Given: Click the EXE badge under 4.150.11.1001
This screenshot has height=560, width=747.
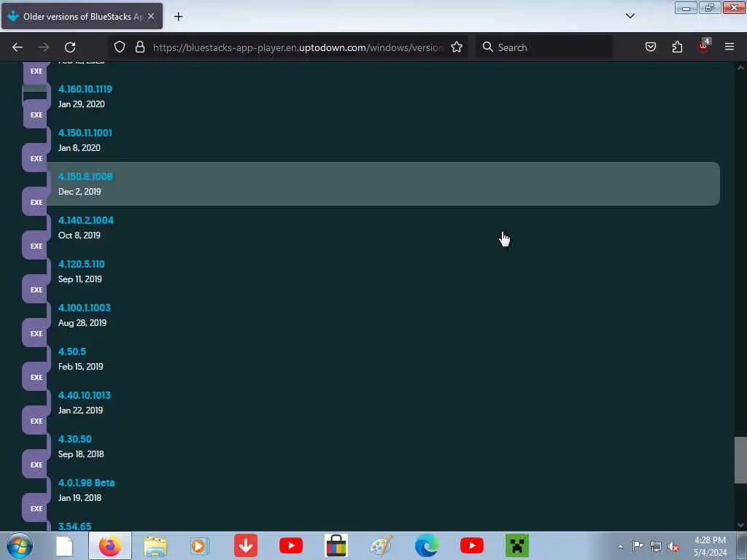Looking at the screenshot, I should [x=36, y=158].
